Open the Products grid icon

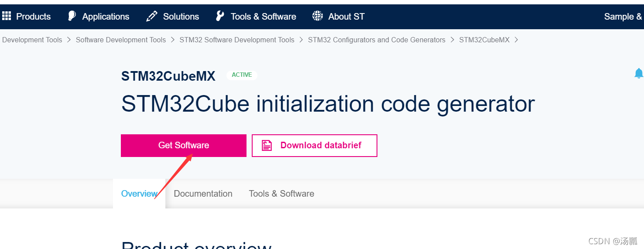pos(7,17)
